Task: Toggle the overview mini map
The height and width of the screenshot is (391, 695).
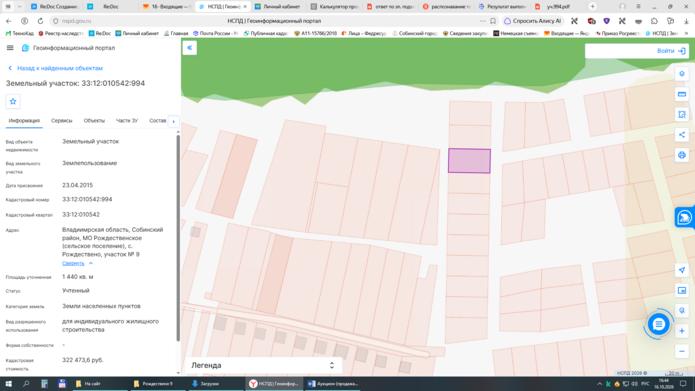Action: (682, 290)
